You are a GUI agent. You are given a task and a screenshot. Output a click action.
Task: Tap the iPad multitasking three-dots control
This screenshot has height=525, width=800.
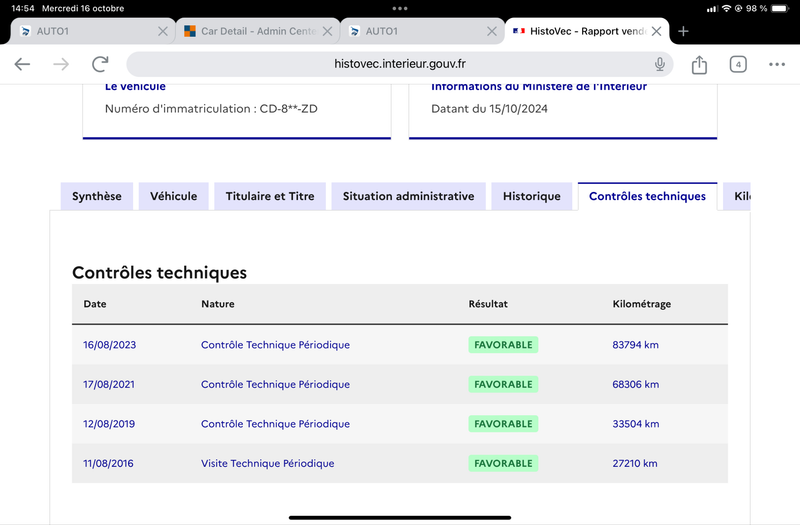tap(399, 8)
